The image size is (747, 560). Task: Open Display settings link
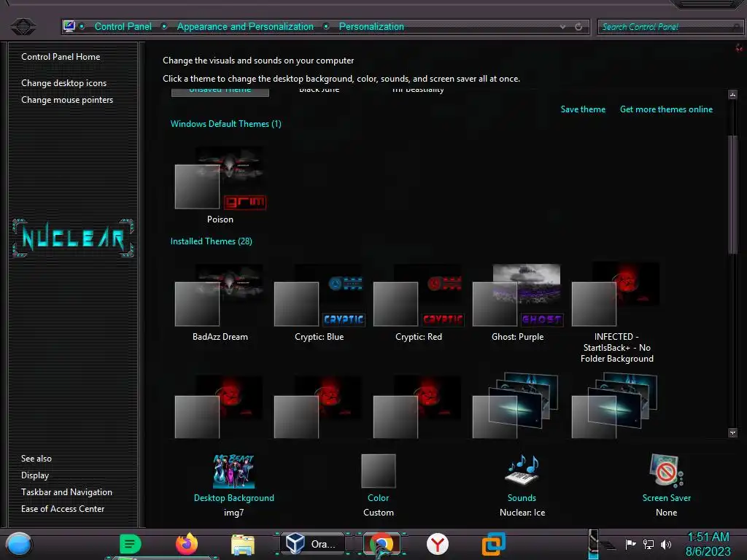35,475
